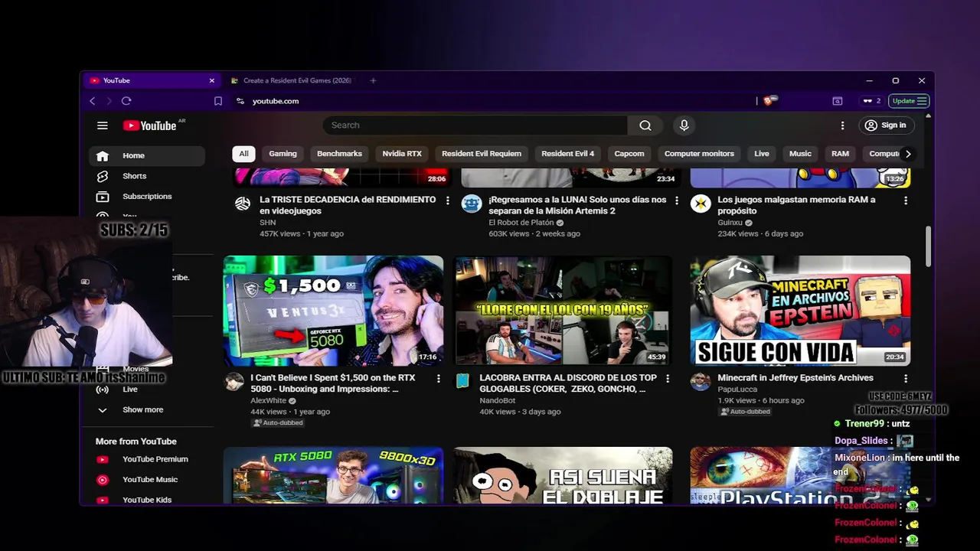Open YouTube Premium from sidebar

pos(147,459)
